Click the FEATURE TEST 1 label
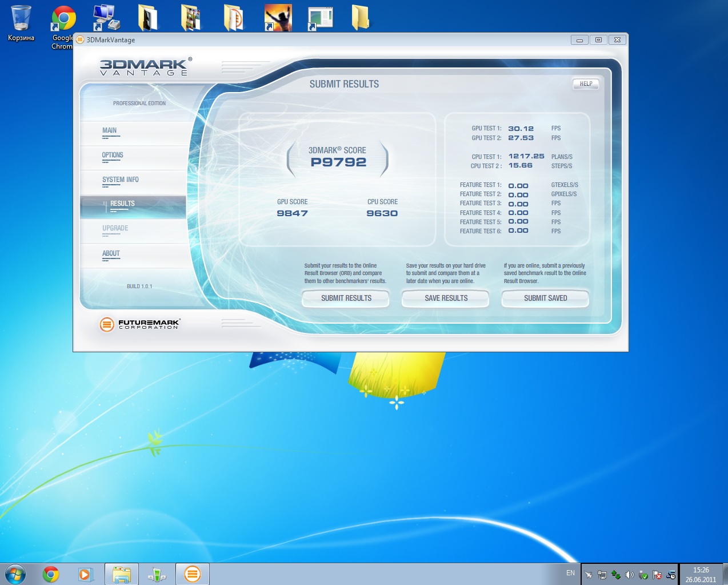 pyautogui.click(x=481, y=185)
